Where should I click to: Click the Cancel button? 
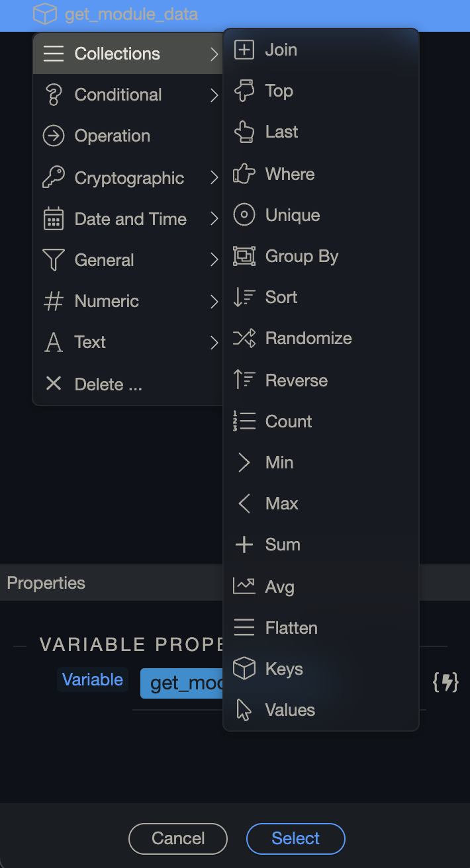(177, 838)
